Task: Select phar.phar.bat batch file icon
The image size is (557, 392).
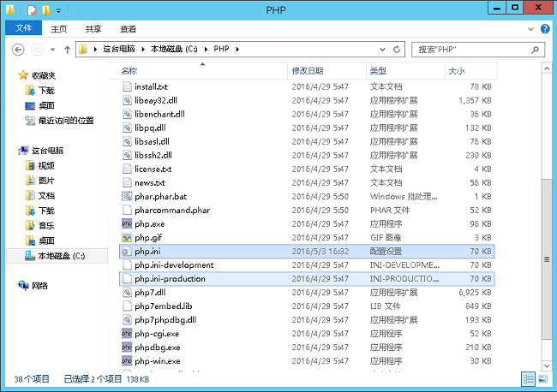Action: point(127,196)
